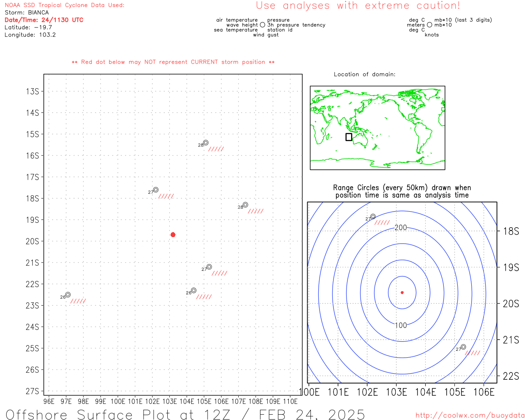The width and height of the screenshot is (525, 420).
Task: Click the red center dot in range circles map
Action: pyautogui.click(x=402, y=292)
